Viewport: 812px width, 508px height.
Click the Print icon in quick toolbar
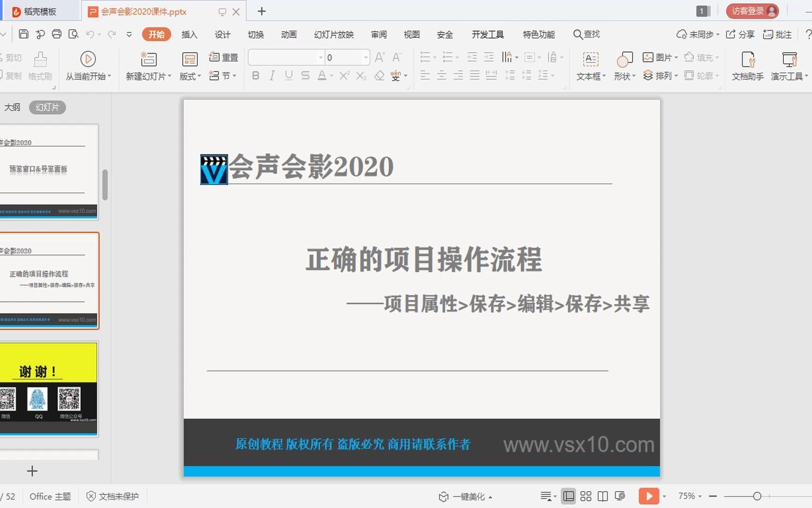point(56,34)
